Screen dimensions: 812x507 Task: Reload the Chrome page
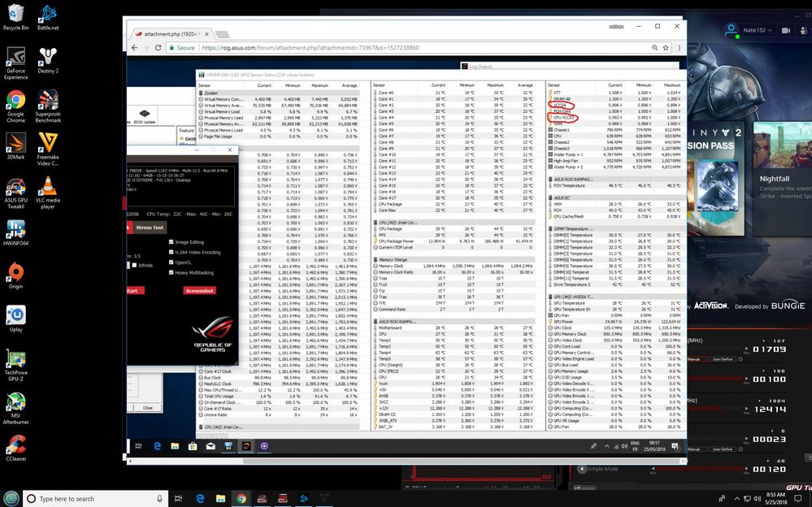point(158,48)
